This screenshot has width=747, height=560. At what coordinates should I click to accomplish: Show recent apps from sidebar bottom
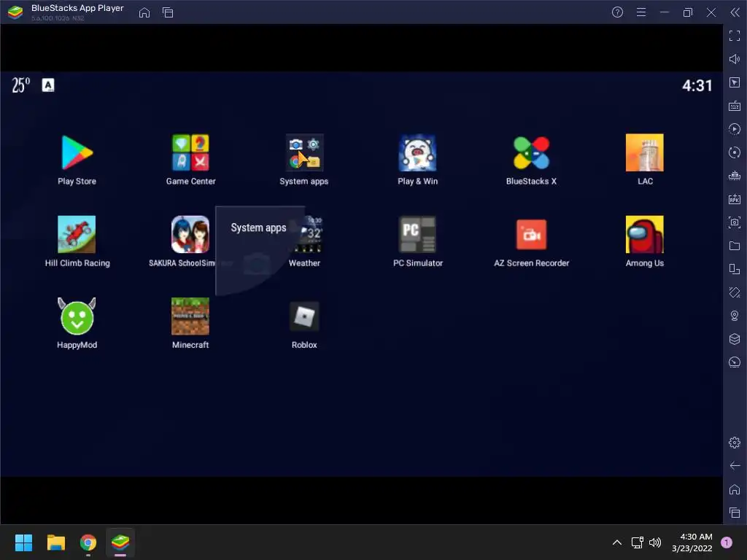tap(735, 513)
